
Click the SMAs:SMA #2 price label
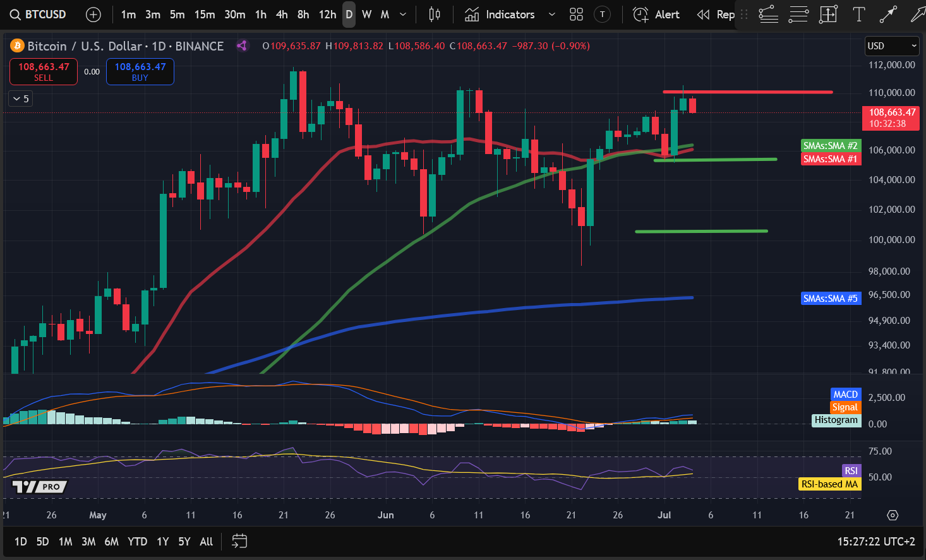831,146
